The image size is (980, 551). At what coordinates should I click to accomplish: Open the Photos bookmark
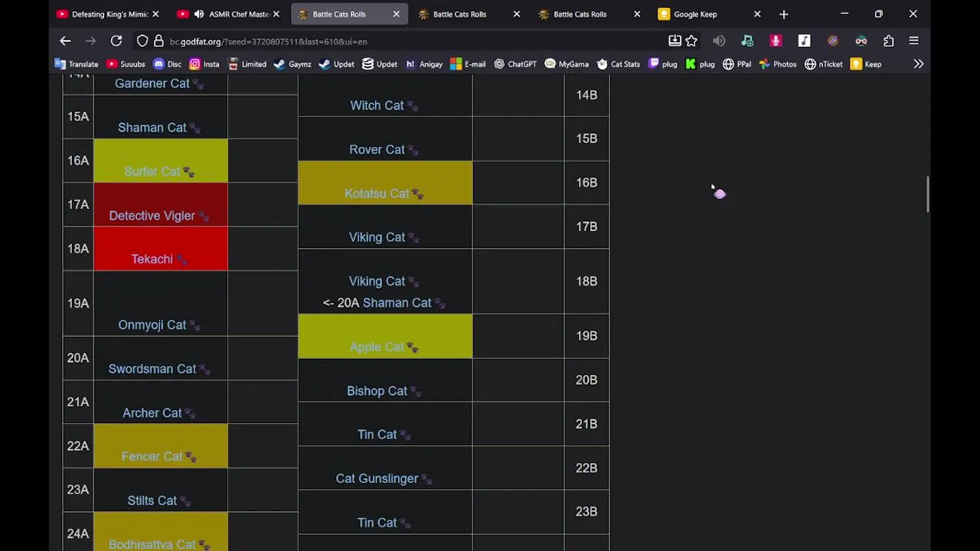click(x=778, y=64)
